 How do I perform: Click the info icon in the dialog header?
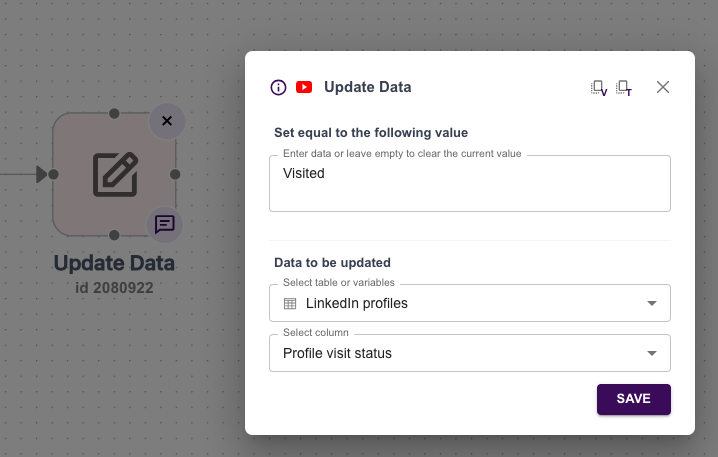pos(279,87)
